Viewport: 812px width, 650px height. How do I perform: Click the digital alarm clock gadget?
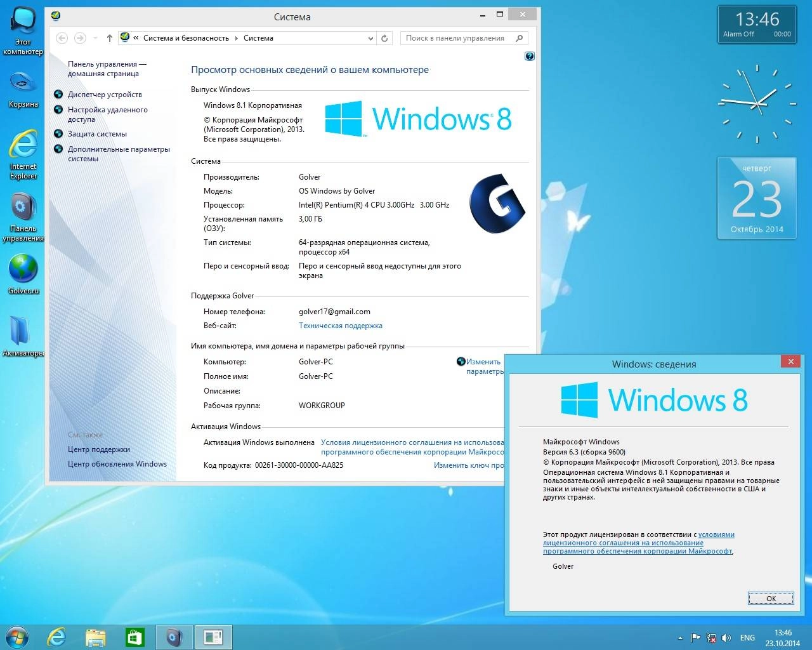click(x=757, y=24)
